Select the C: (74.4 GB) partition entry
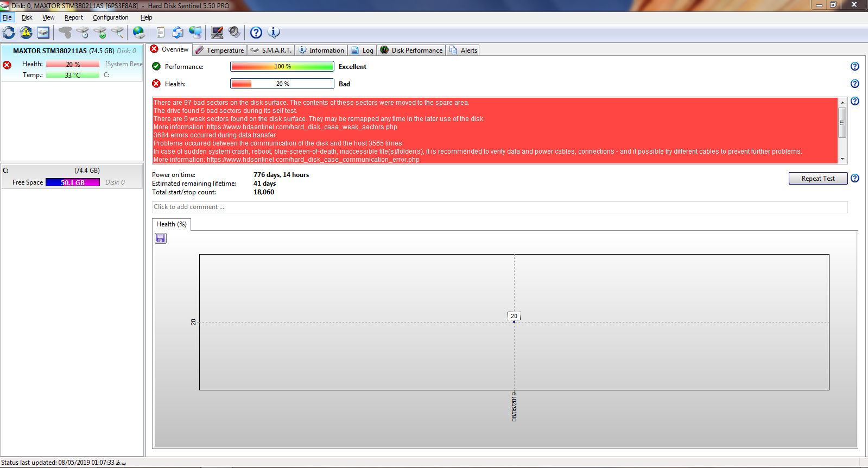 (72, 176)
